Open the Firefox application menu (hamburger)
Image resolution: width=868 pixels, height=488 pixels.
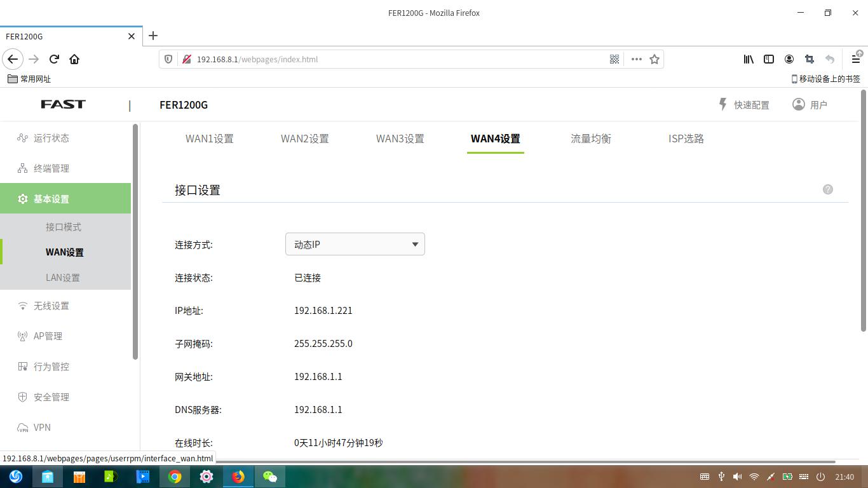(x=855, y=59)
